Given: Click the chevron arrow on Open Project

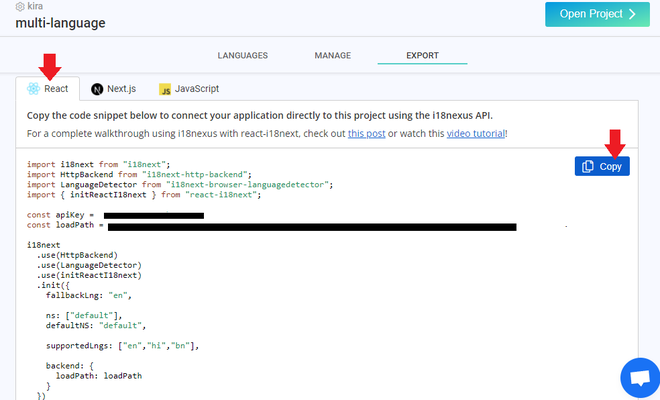Looking at the screenshot, I should (x=630, y=14).
